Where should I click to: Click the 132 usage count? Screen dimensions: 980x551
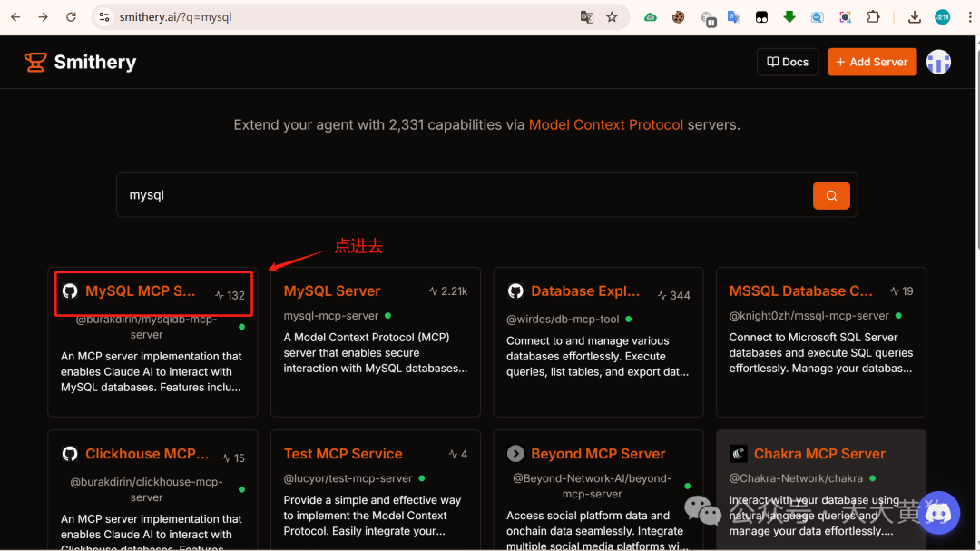click(x=230, y=295)
